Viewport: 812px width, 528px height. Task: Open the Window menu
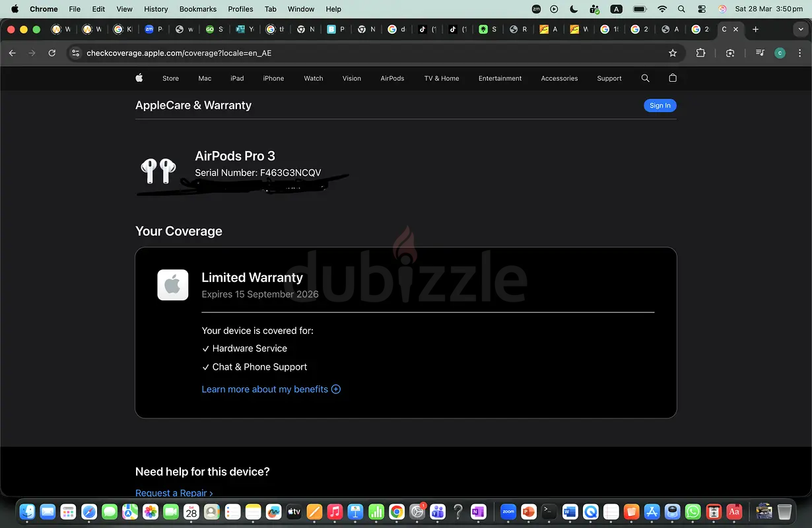301,9
